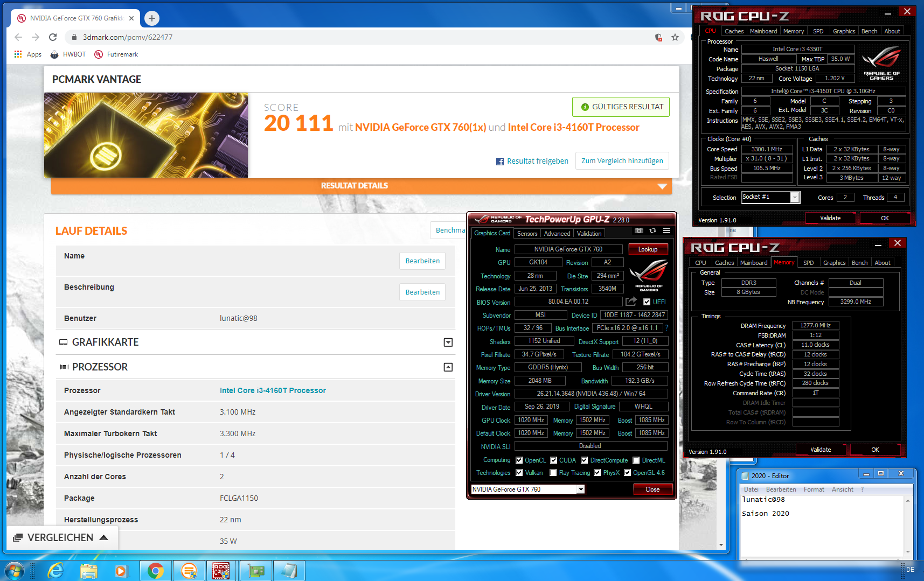Image resolution: width=924 pixels, height=581 pixels.
Task: Click GPU-Z refresh icon
Action: [652, 230]
